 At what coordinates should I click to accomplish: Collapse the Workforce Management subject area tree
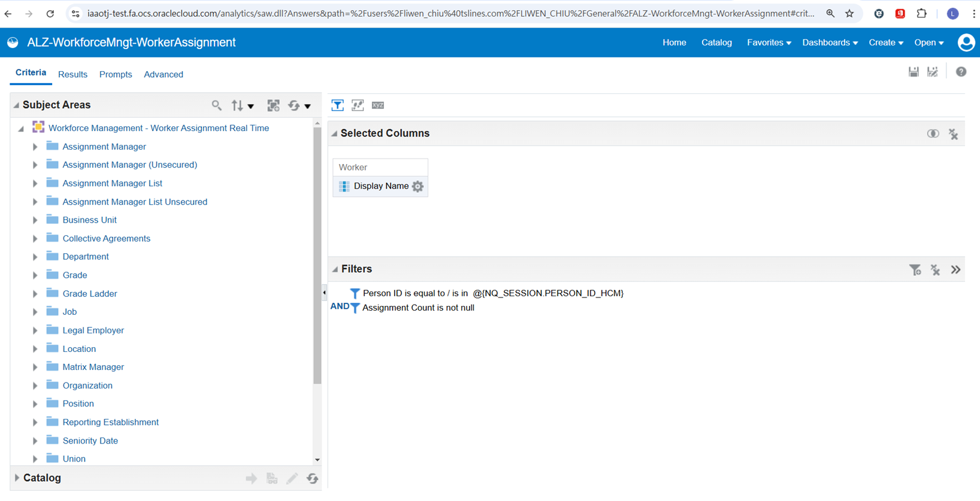coord(21,129)
